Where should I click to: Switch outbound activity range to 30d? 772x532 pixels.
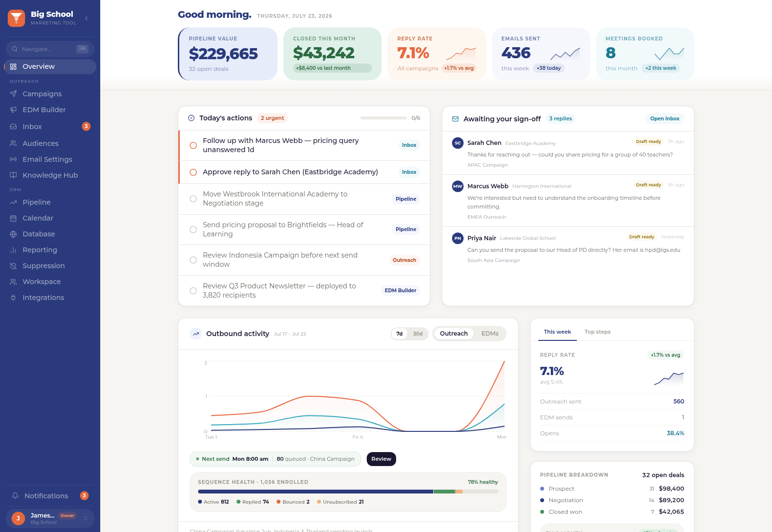click(418, 334)
